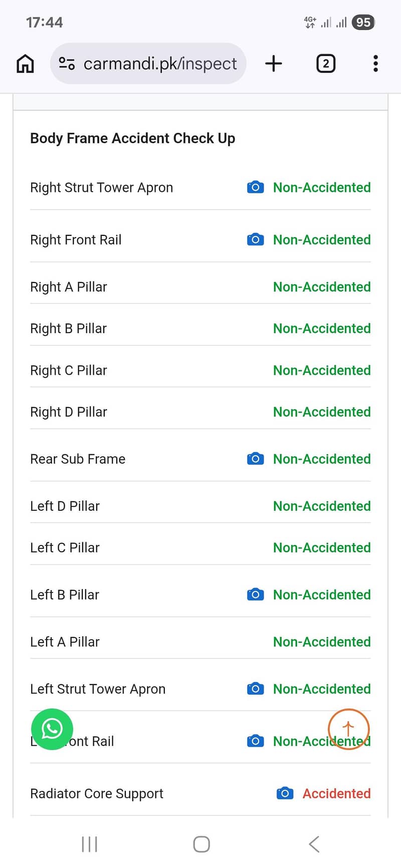Image resolution: width=401 pixels, height=868 pixels.
Task: Open camera photo for Right Strut Tower Apron
Action: click(x=255, y=187)
